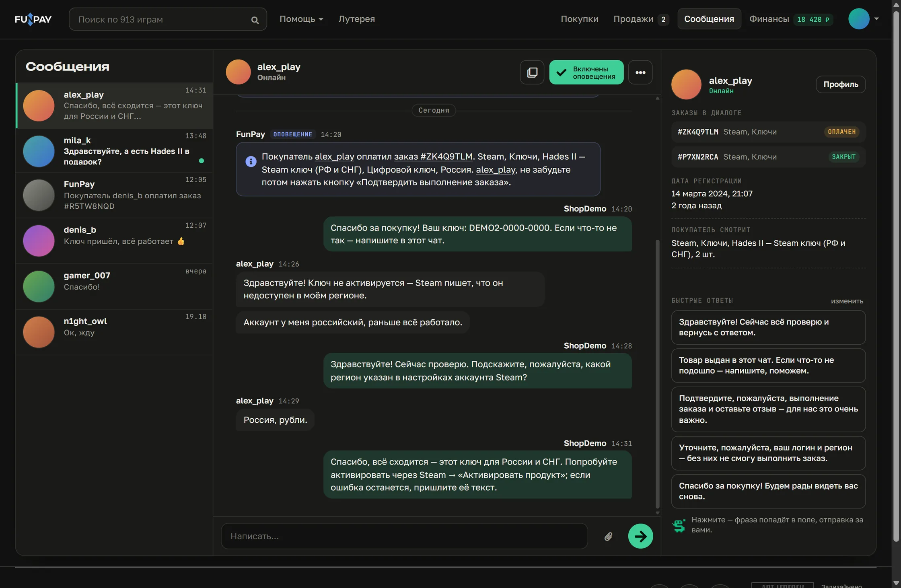Click alex_play avatar in right panel
The width and height of the screenshot is (901, 588).
click(686, 84)
